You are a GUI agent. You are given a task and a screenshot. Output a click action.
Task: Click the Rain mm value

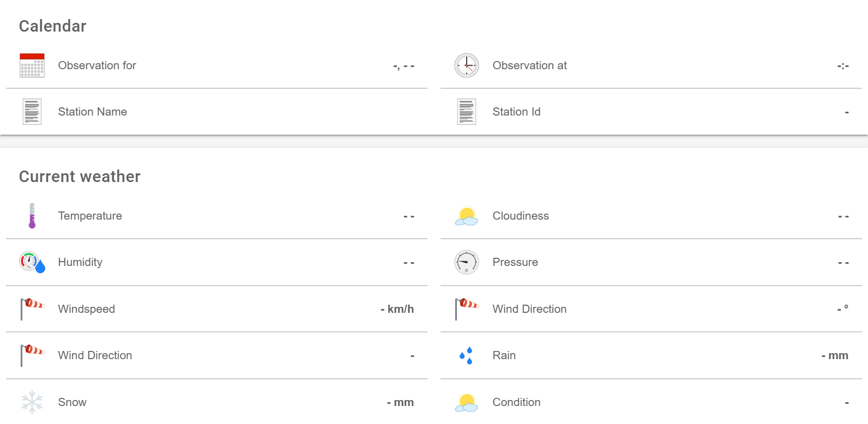pos(835,355)
